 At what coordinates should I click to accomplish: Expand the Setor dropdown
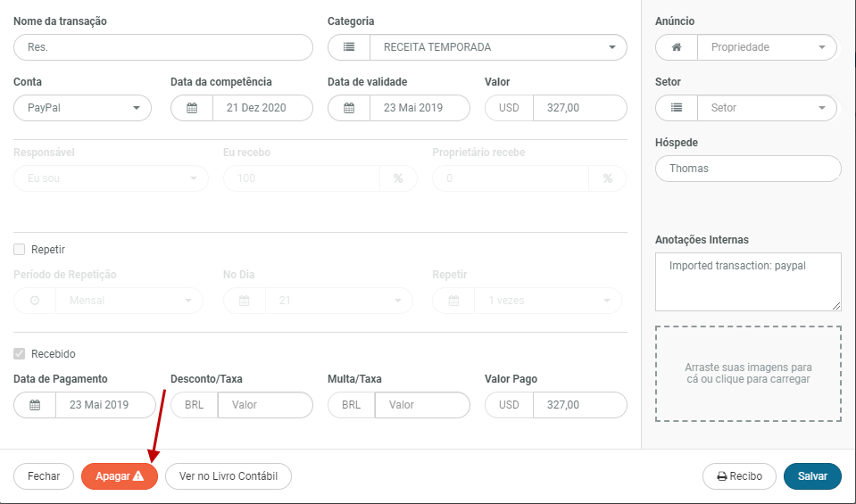click(767, 108)
